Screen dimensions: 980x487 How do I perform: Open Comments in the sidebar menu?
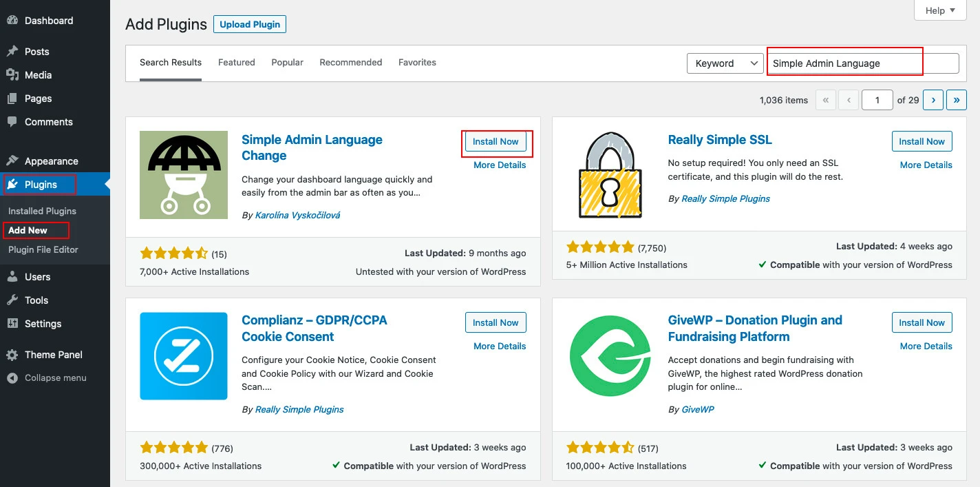49,122
